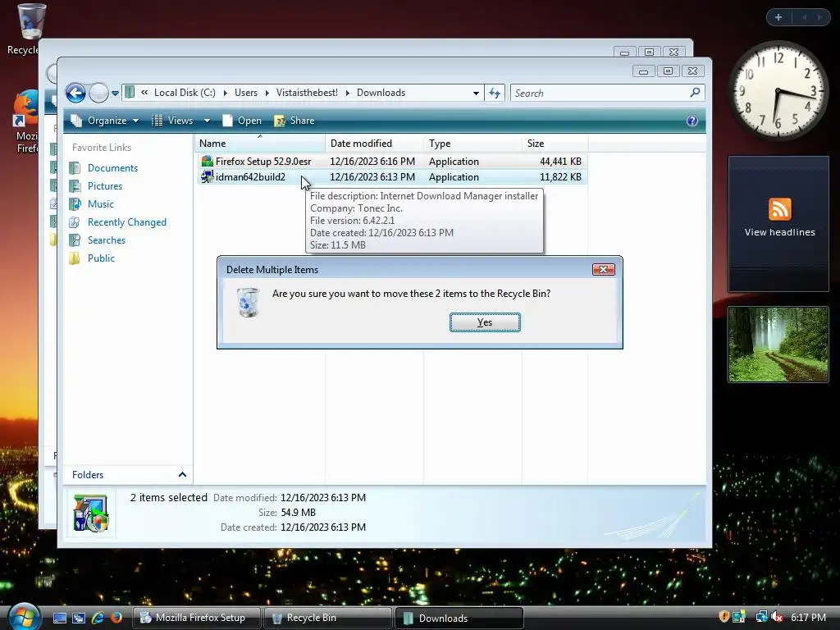Image resolution: width=840 pixels, height=630 pixels.
Task: Open Searches in Favorite Links
Action: click(106, 240)
